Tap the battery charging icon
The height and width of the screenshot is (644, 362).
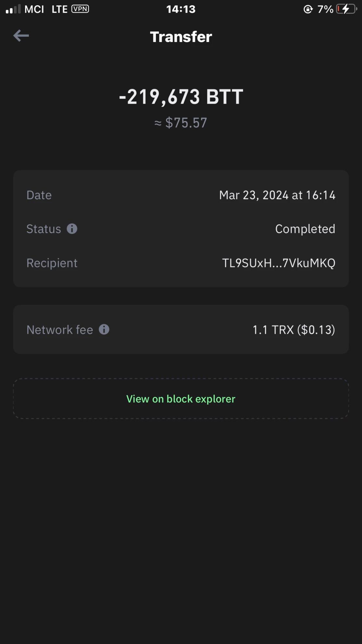pos(346,9)
